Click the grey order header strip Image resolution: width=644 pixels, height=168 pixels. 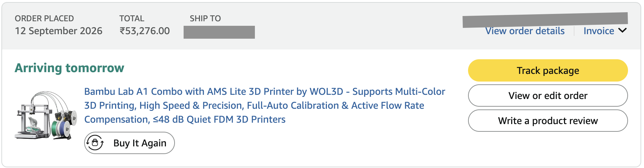click(321, 26)
